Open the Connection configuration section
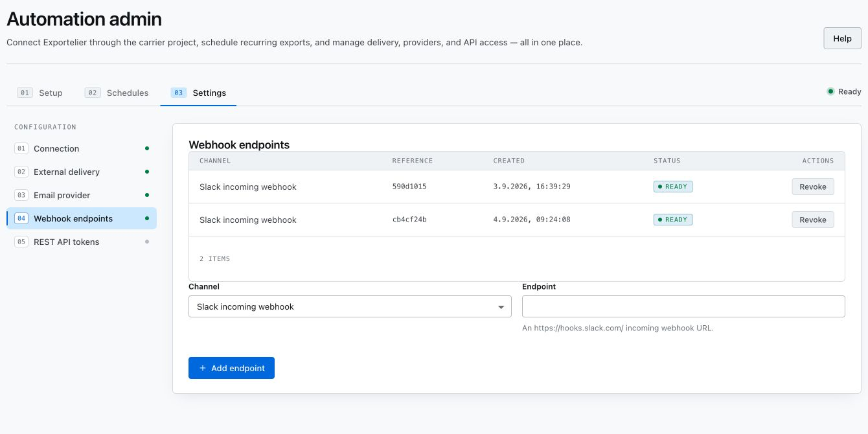868x434 pixels. tap(82, 148)
